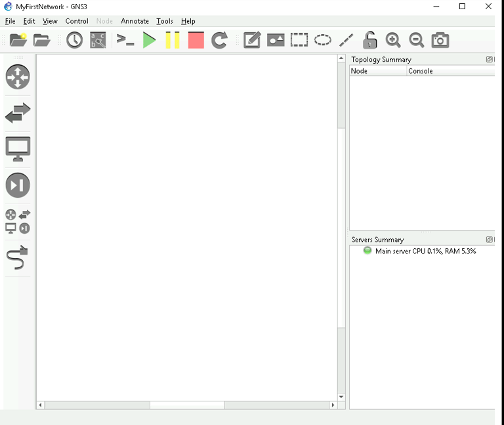Click the green Main server status indicator

pos(367,251)
